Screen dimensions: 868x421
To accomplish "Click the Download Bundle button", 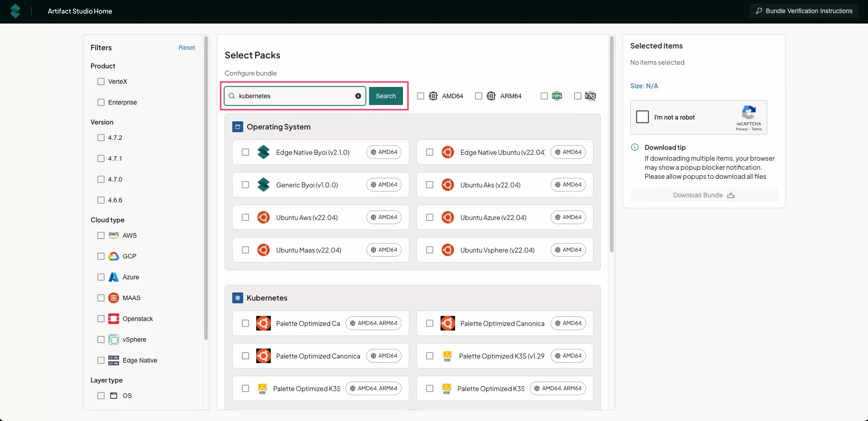I will coord(704,195).
